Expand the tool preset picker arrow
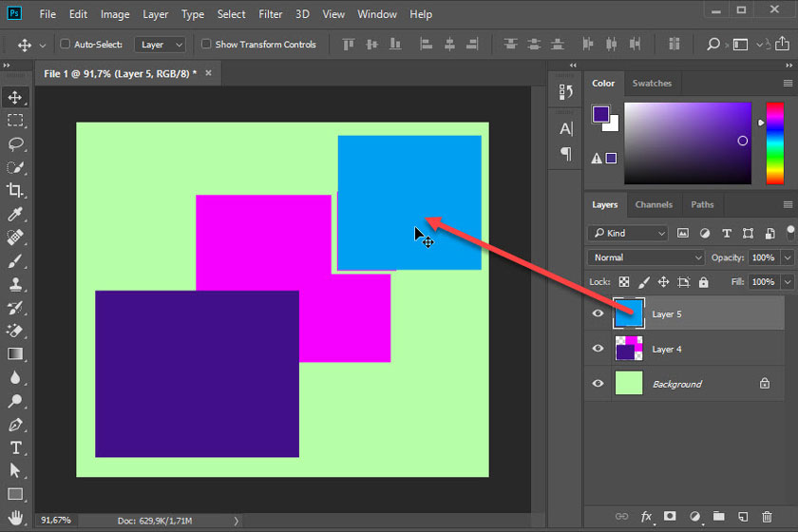 (43, 45)
